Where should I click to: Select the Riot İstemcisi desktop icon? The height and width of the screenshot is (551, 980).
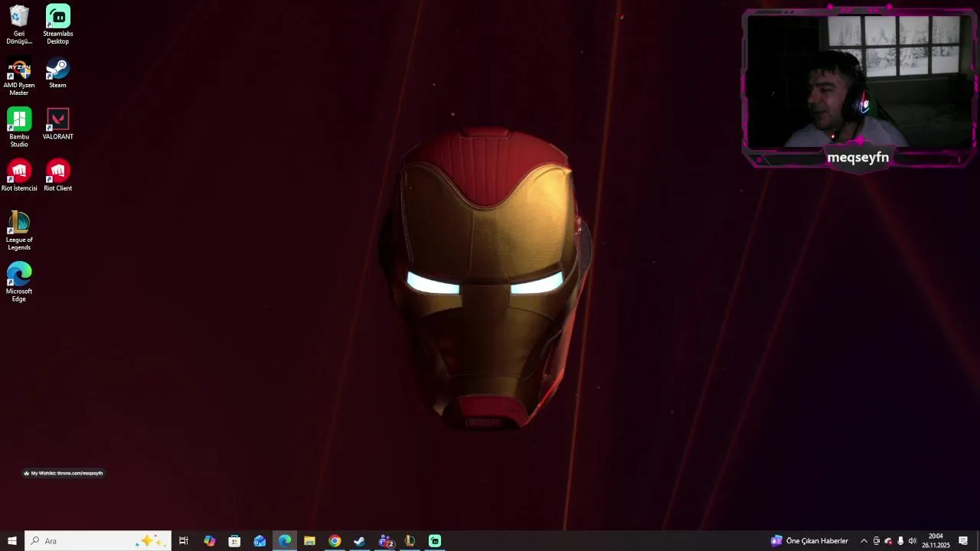19,175
